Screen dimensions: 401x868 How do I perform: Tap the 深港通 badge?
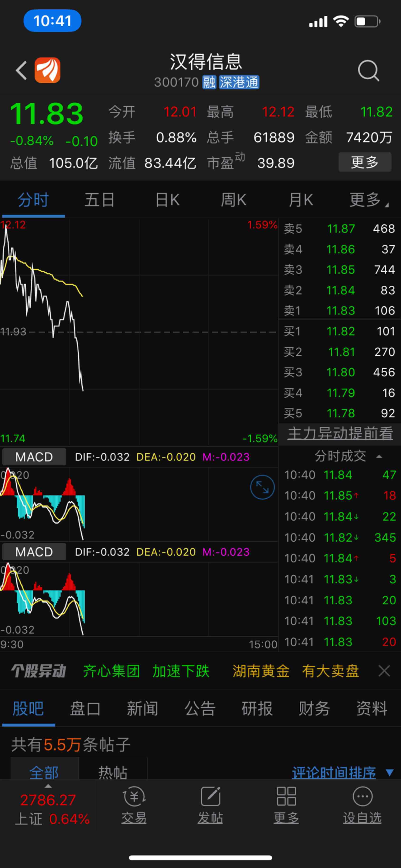239,82
